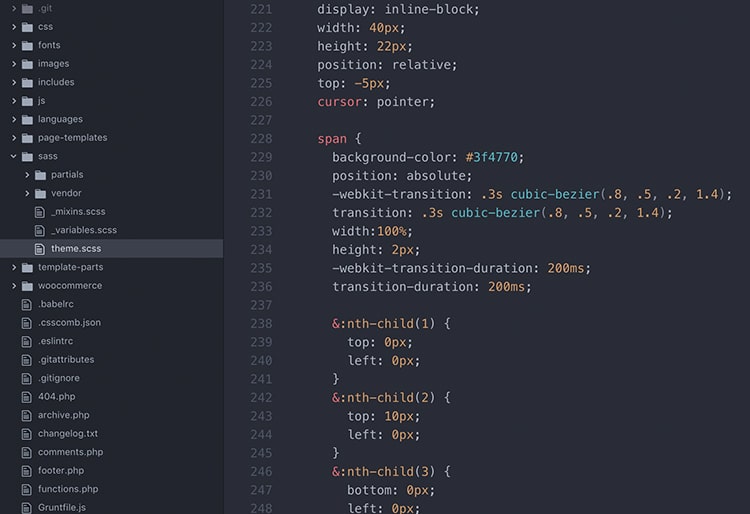Click line number 242 in gutter
Image resolution: width=750 pixels, height=514 pixels.
point(261,398)
